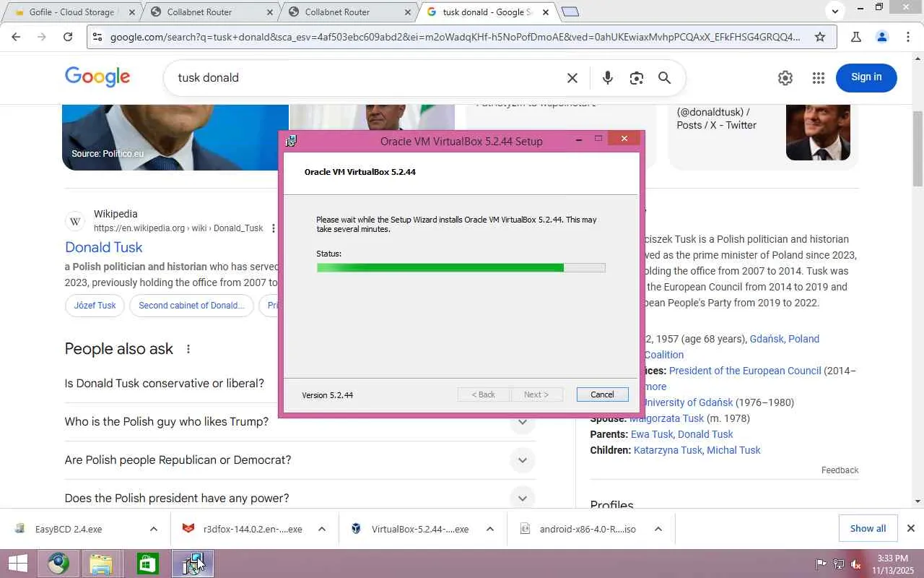Image resolution: width=924 pixels, height=578 pixels.
Task: Open 'Second cabinet of Donald...' chip
Action: pos(191,306)
